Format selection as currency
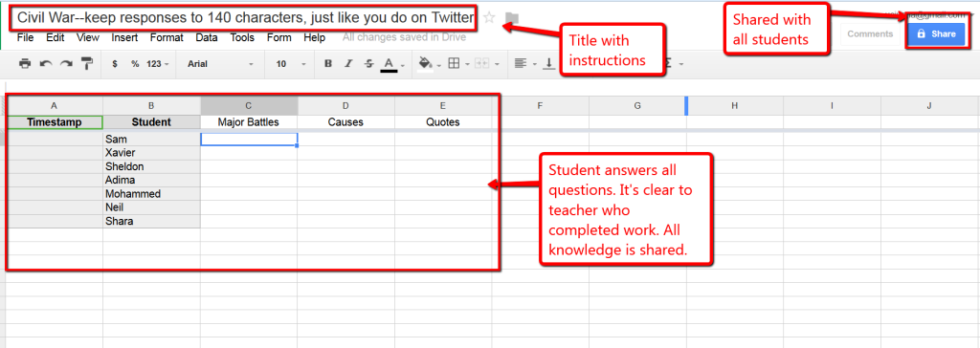980x348 pixels. coord(115,64)
